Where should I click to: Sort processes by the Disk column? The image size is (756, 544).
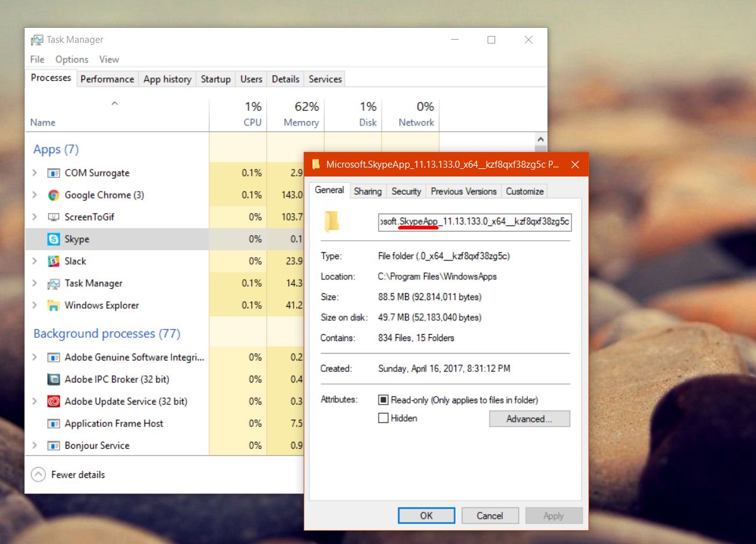353,114
